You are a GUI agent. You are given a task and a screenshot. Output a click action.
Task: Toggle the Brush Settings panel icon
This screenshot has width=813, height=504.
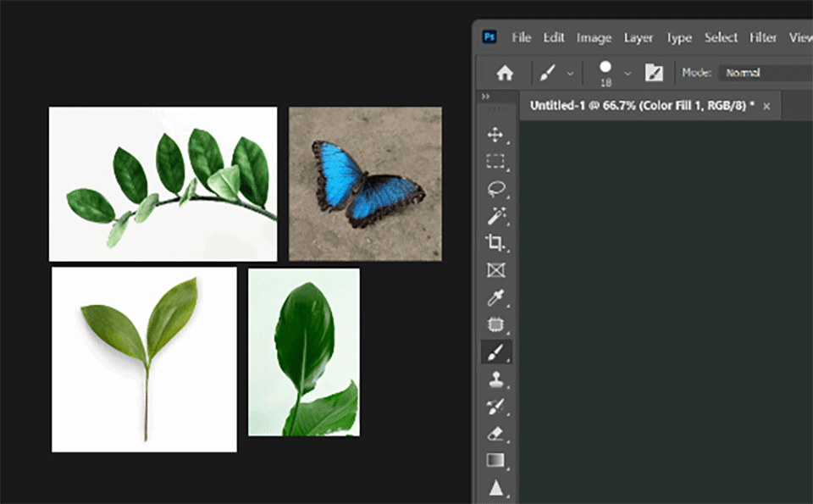click(654, 73)
